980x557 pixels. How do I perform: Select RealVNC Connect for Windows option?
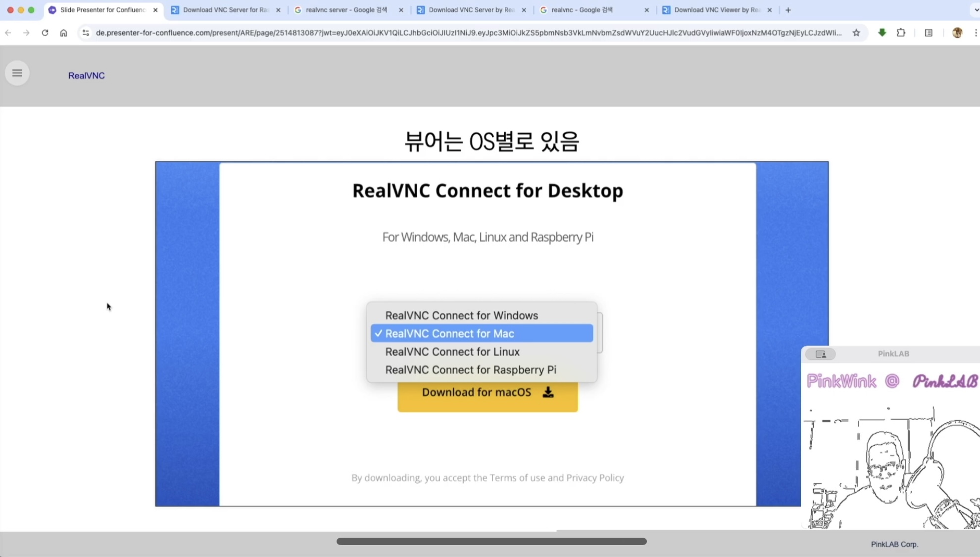461,315
